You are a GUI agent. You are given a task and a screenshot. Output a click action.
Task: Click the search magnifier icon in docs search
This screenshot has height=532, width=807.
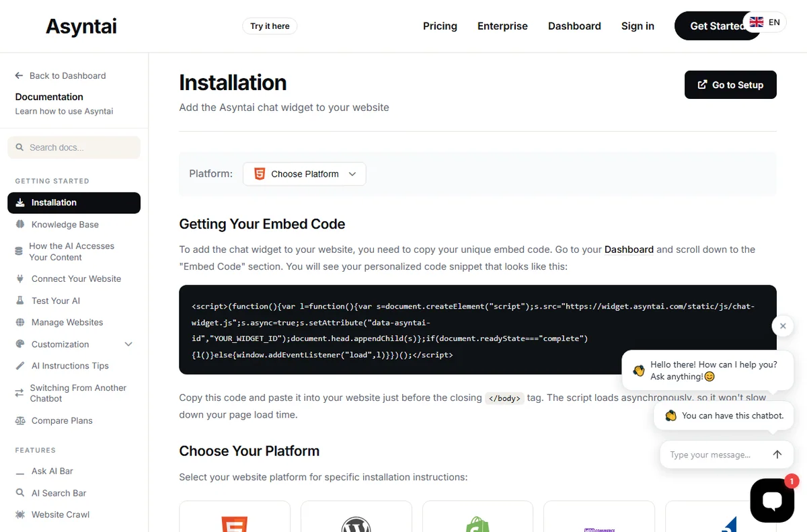20,147
